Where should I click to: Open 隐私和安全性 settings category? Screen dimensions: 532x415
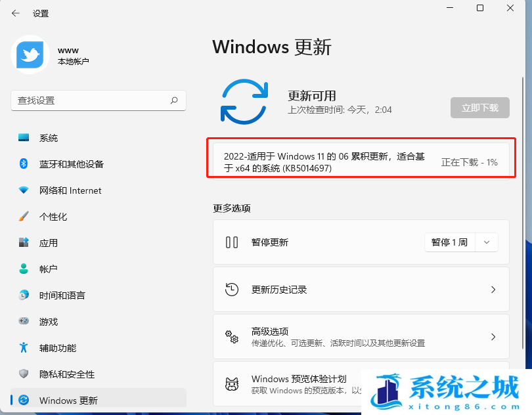tap(99, 374)
